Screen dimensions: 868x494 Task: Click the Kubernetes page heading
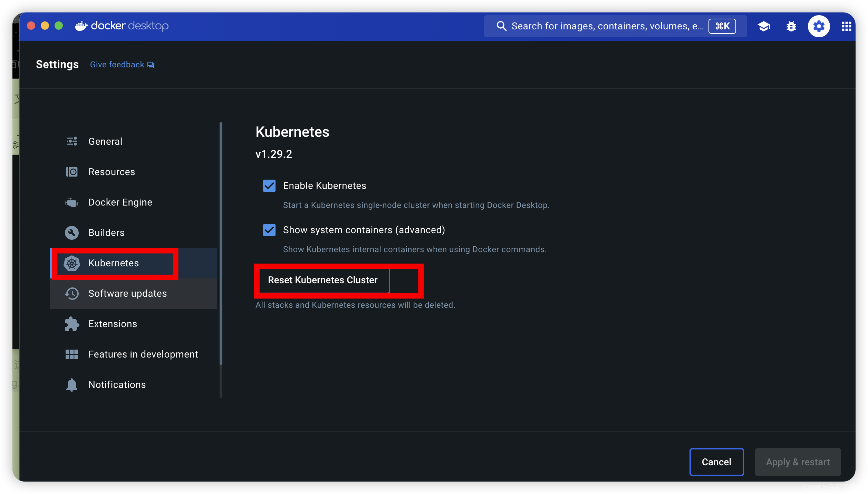coord(292,132)
